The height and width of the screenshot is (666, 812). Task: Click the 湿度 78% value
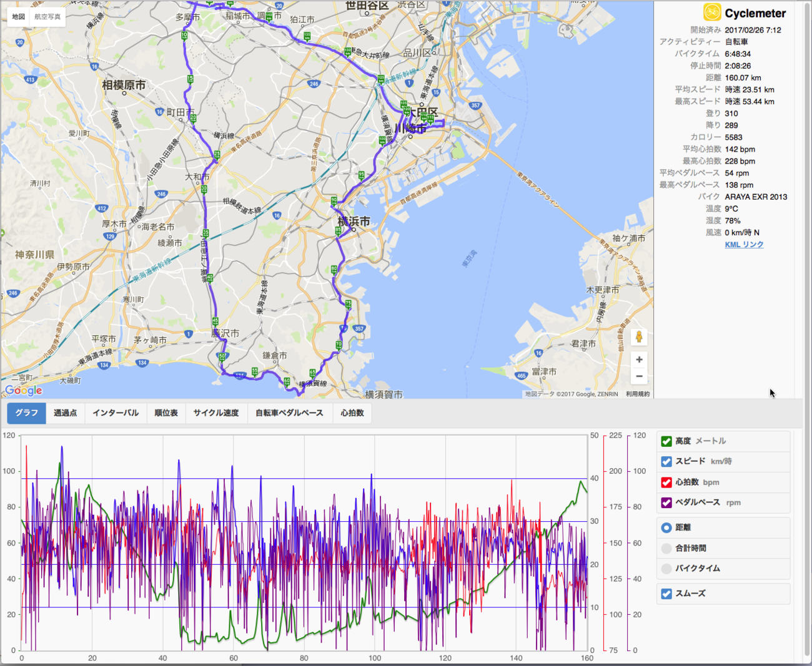pyautogui.click(x=733, y=221)
